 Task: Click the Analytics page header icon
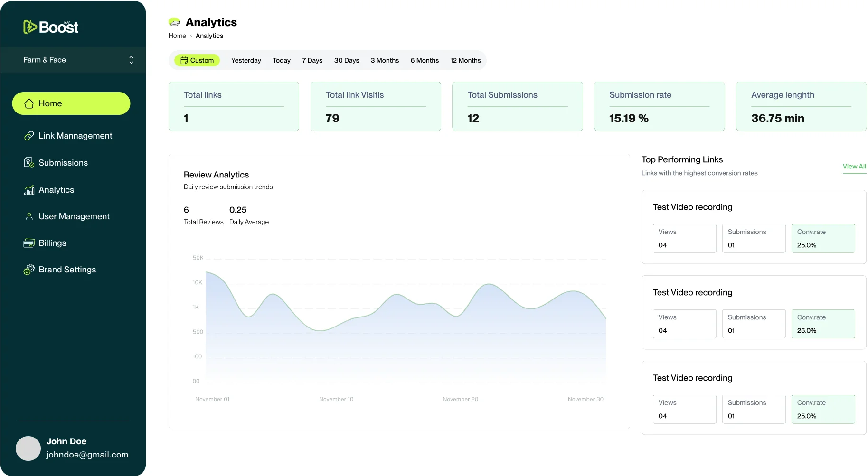coord(174,22)
